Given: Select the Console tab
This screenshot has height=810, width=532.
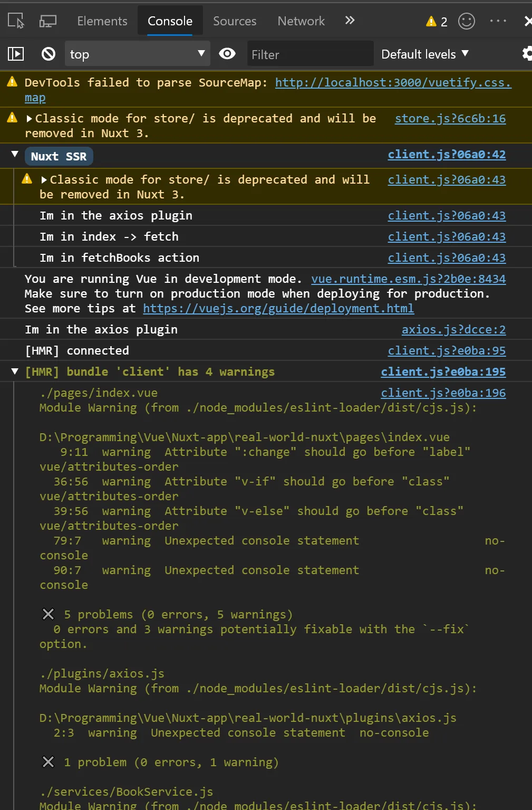Looking at the screenshot, I should pyautogui.click(x=170, y=21).
